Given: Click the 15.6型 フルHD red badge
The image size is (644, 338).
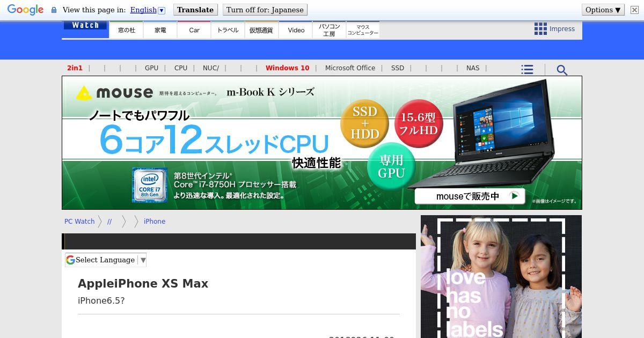Looking at the screenshot, I should pos(419,123).
